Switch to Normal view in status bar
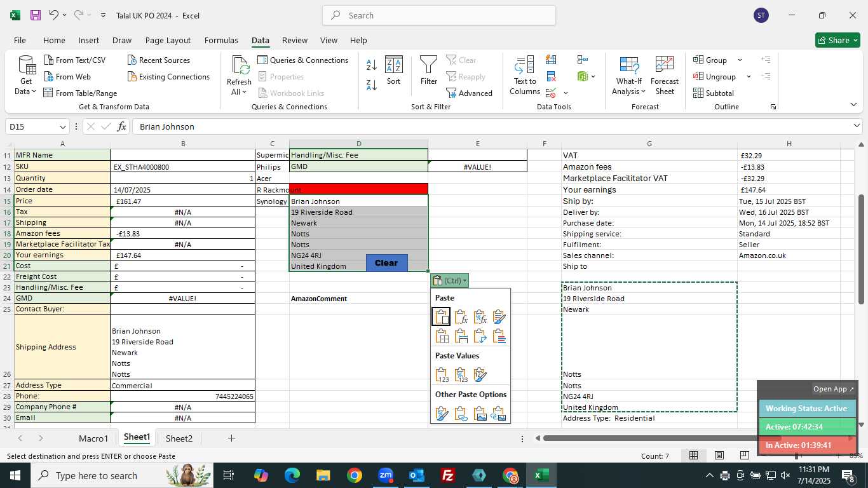The width and height of the screenshot is (868, 488). point(694,456)
